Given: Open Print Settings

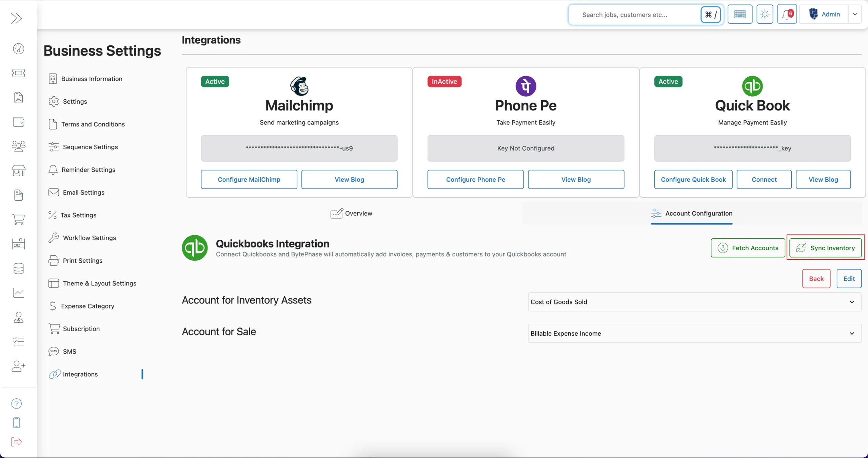Looking at the screenshot, I should click(x=76, y=260).
